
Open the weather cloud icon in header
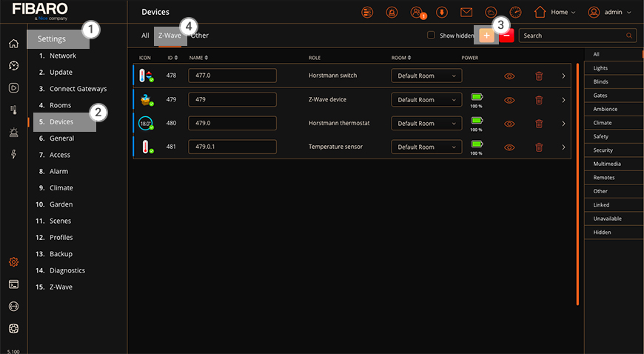[x=491, y=13]
